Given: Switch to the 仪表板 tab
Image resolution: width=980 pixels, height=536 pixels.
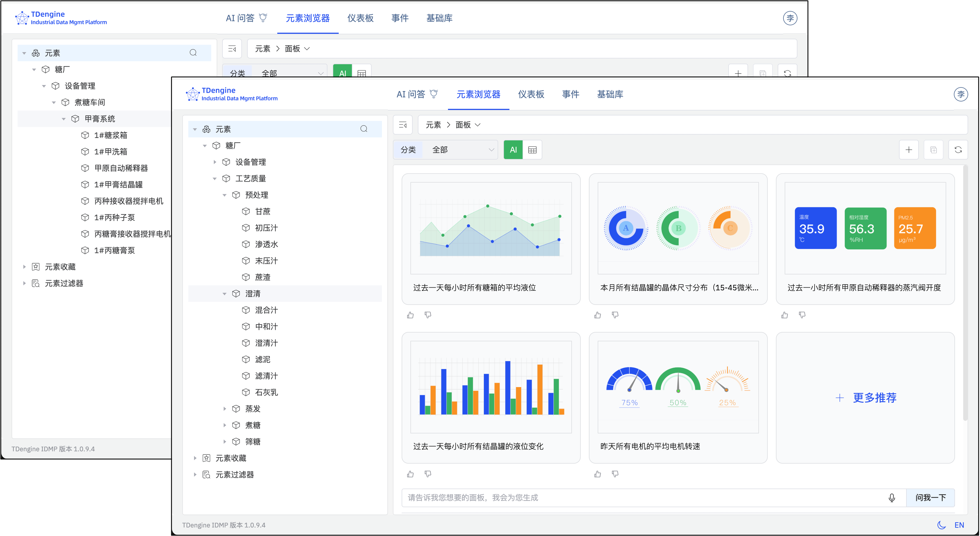Looking at the screenshot, I should coord(531,94).
